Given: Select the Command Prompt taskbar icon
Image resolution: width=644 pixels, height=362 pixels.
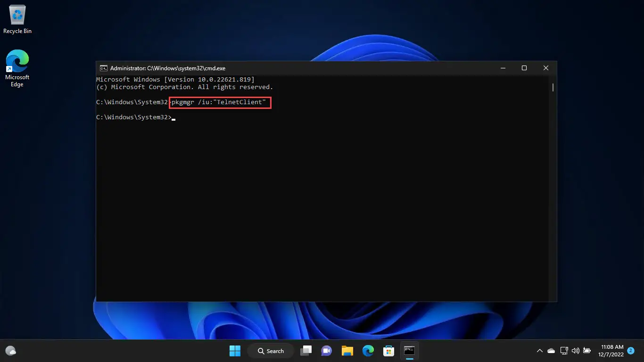Looking at the screenshot, I should (x=409, y=351).
